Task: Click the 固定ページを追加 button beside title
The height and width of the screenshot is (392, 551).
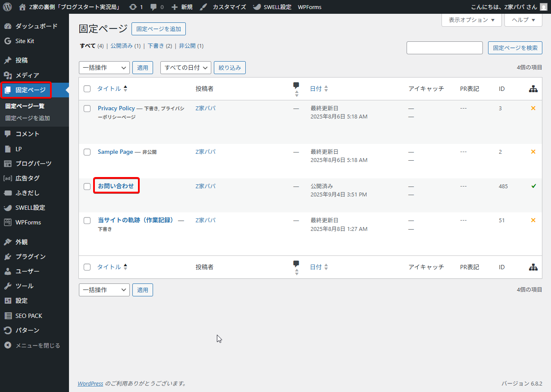Action: tap(158, 29)
